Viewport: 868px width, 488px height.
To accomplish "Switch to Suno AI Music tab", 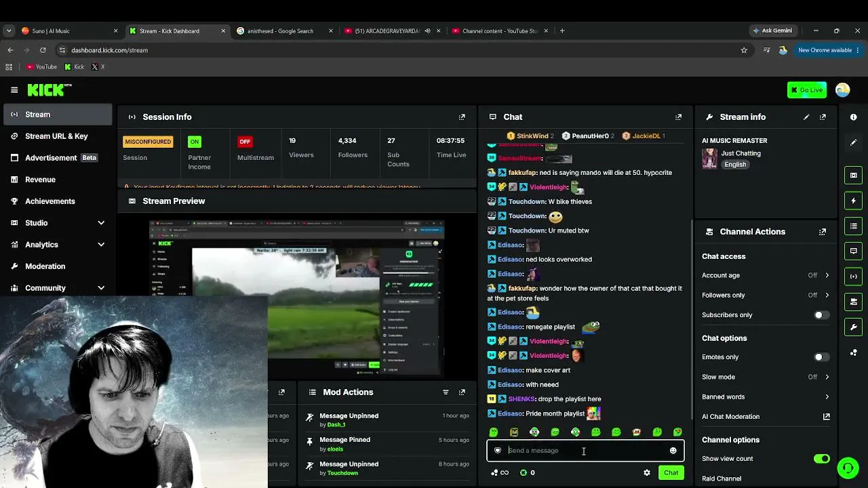I will pyautogui.click(x=68, y=30).
